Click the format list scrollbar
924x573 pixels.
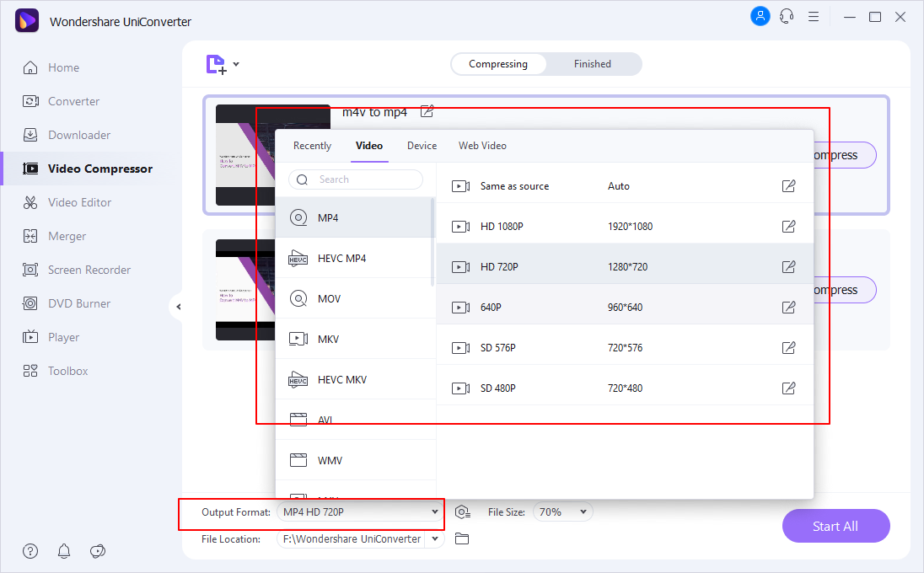click(x=432, y=243)
